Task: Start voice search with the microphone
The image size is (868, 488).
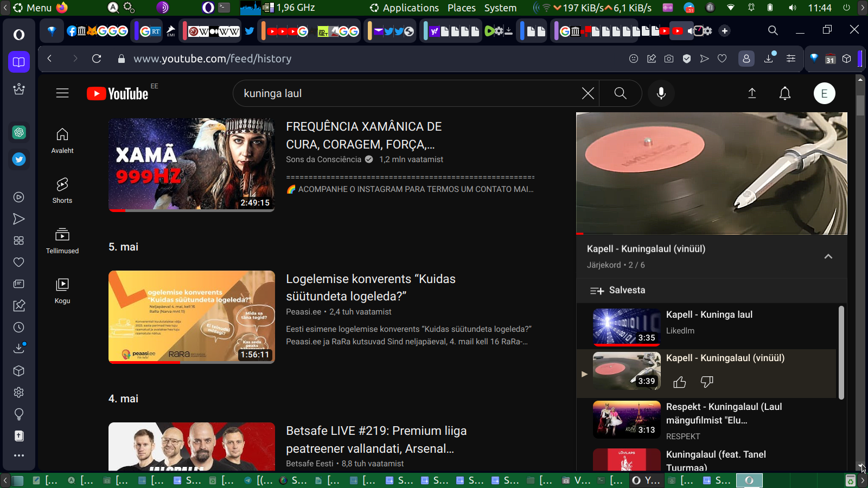Action: tap(661, 93)
